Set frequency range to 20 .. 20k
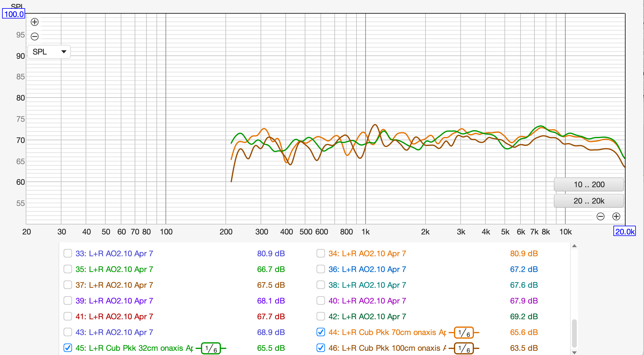This screenshot has width=644, height=355. pos(589,201)
